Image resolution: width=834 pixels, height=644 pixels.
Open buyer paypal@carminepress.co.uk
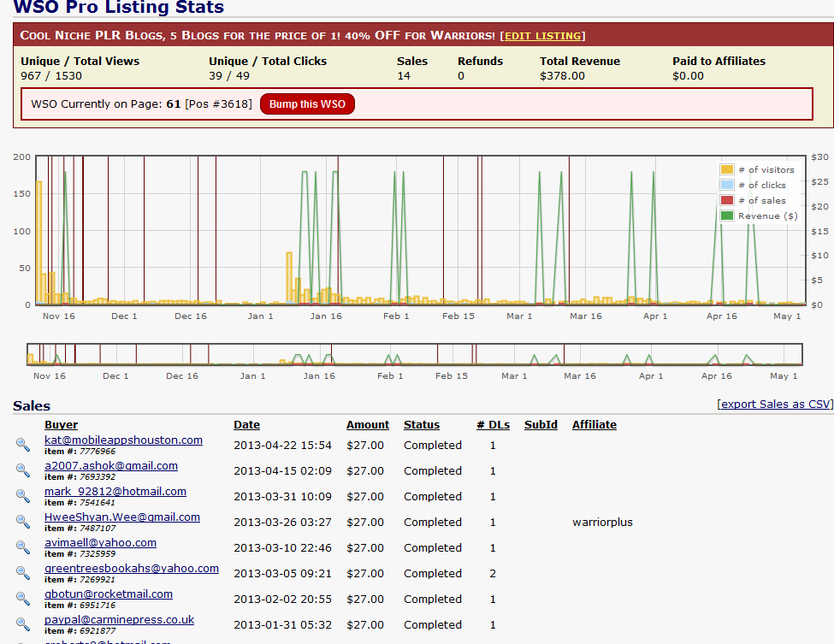coord(119,620)
